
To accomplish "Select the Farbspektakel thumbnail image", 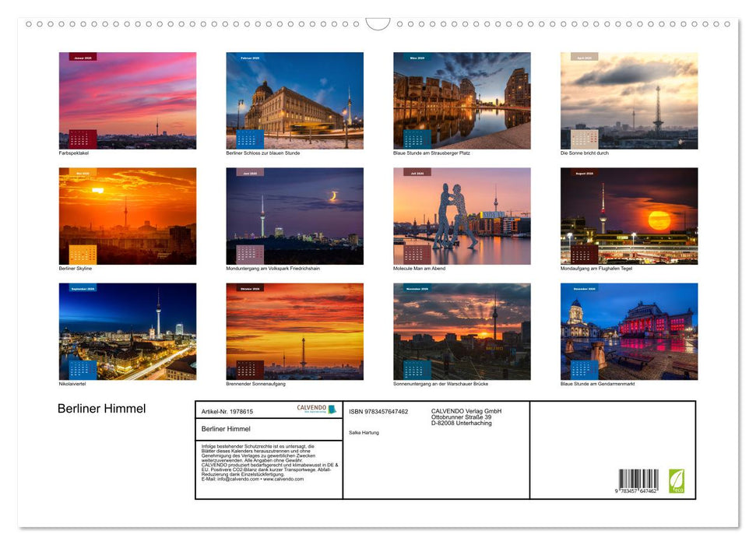I will pos(127,100).
